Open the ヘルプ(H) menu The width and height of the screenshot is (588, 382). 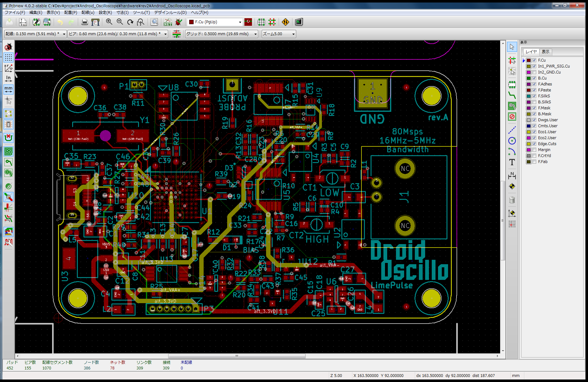[200, 13]
